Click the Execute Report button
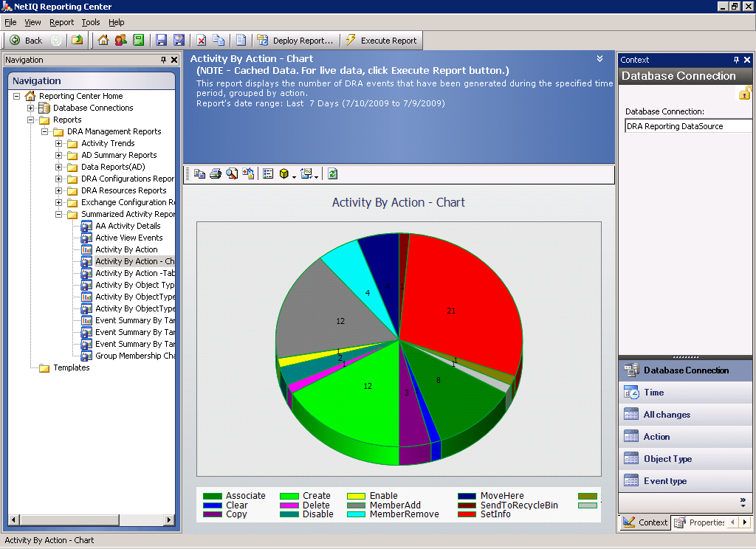This screenshot has width=756, height=549. click(377, 40)
